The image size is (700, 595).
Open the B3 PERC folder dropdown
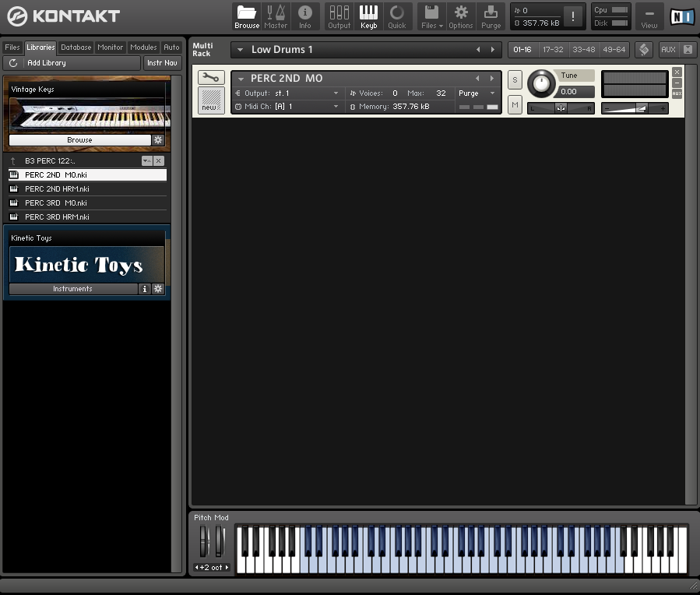pos(147,160)
